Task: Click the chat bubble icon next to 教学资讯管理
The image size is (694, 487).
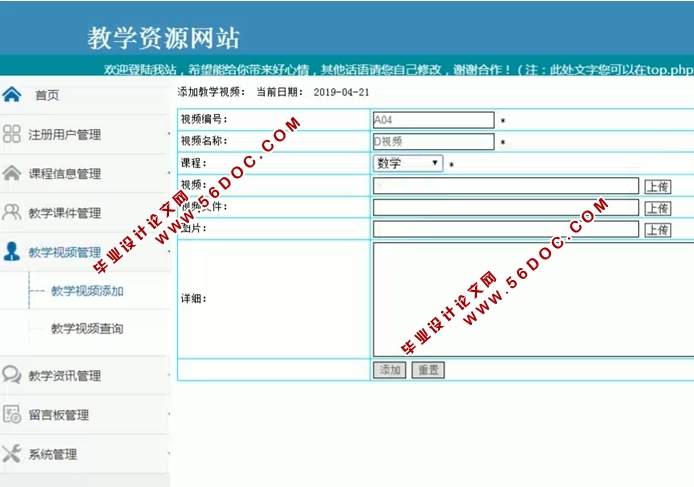Action: tap(12, 375)
